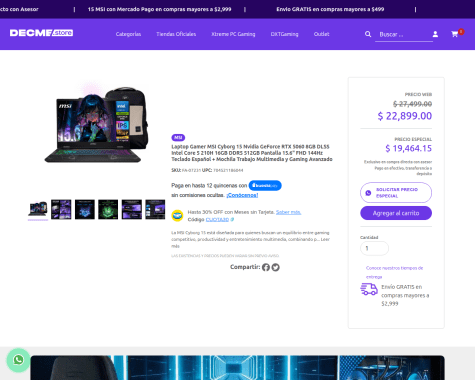Viewport: 475px width, 380px height.
Task: Open the user account icon
Action: coord(435,34)
